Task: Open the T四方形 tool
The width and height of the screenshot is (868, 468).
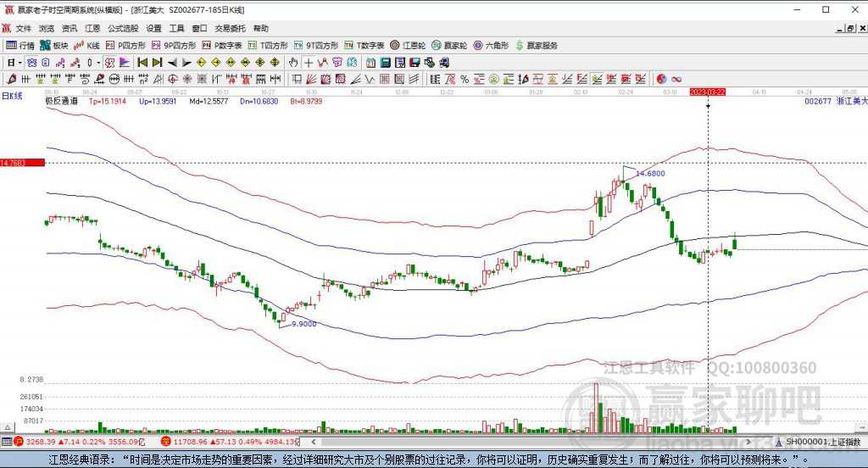Action: coord(268,46)
